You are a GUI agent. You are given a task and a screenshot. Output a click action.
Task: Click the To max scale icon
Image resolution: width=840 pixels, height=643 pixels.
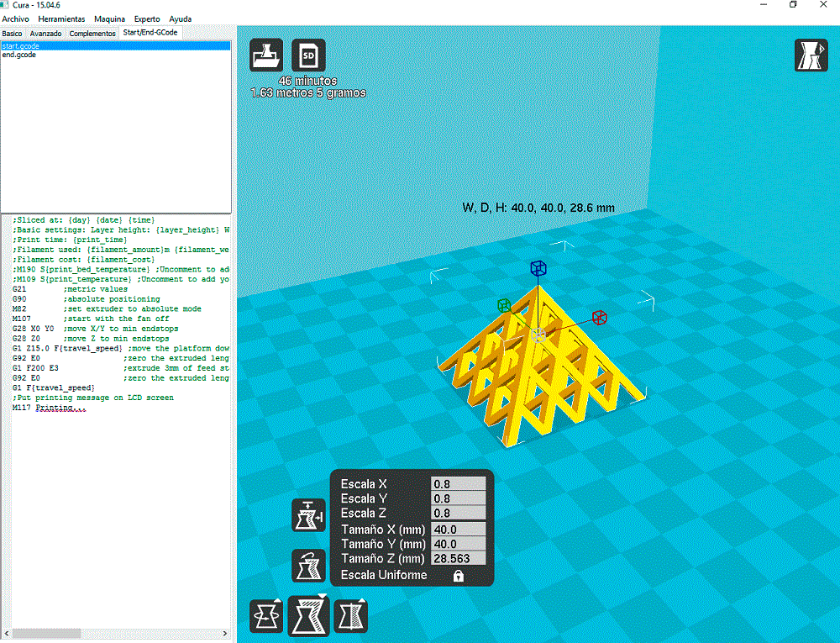(x=308, y=515)
